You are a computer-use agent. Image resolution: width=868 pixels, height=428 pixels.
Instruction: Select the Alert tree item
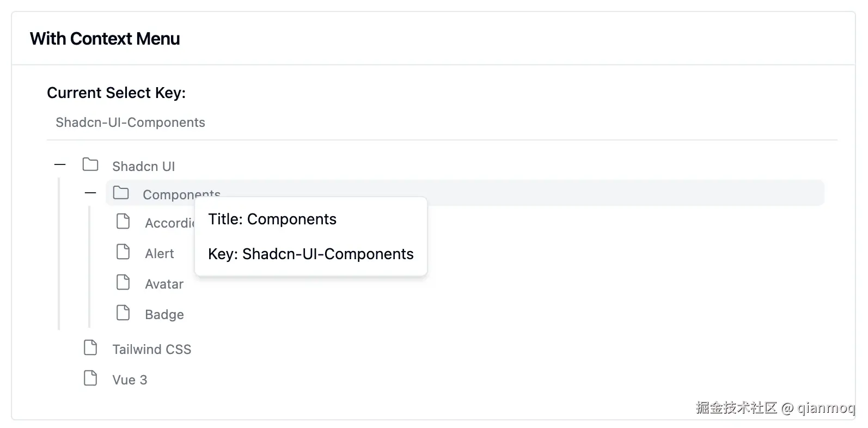(159, 254)
